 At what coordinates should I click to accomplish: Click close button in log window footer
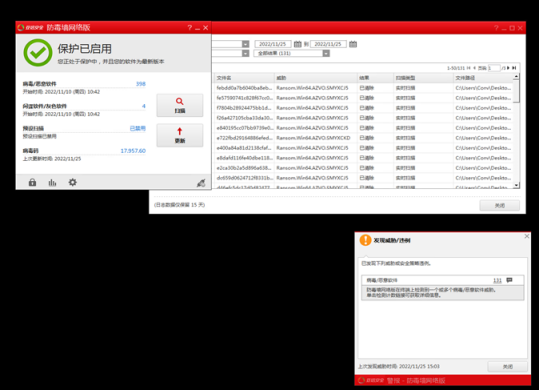tap(499, 205)
